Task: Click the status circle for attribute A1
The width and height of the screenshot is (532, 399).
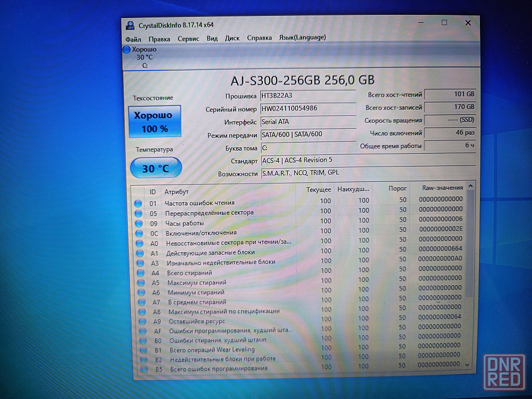Action: coord(140,253)
